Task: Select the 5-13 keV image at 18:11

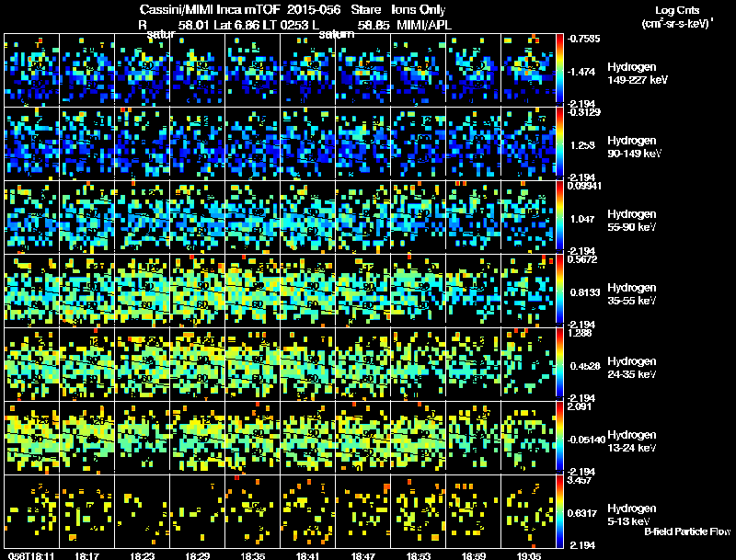Action: coord(32,511)
